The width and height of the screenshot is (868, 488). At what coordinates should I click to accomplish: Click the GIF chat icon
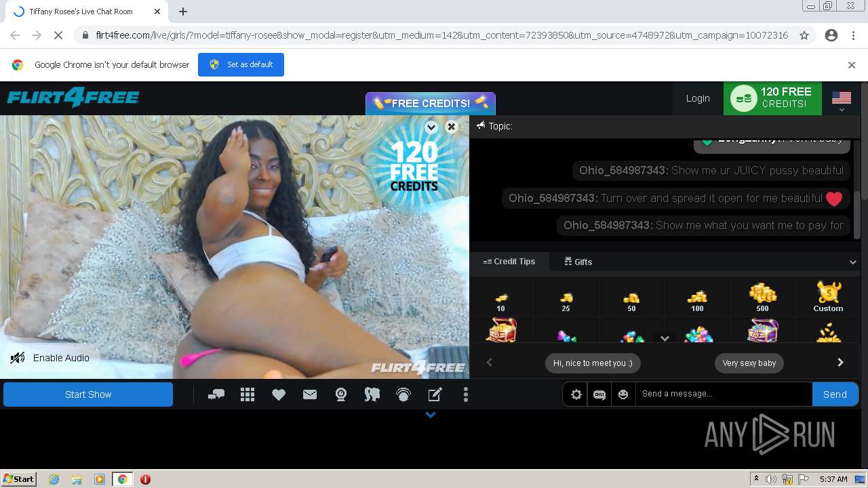[x=599, y=394]
